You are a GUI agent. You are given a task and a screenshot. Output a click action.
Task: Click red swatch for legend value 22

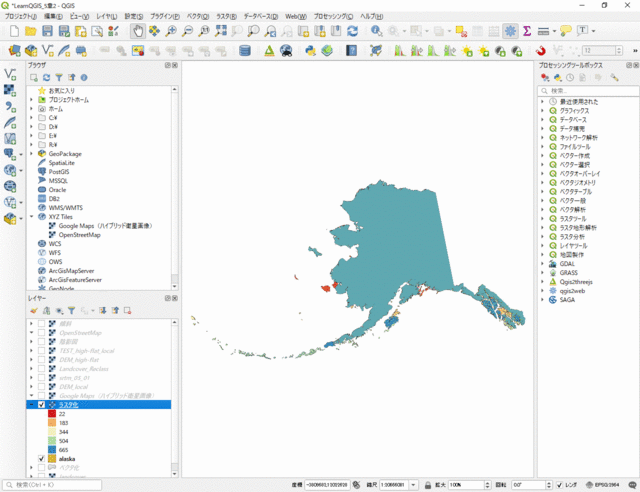[52, 414]
